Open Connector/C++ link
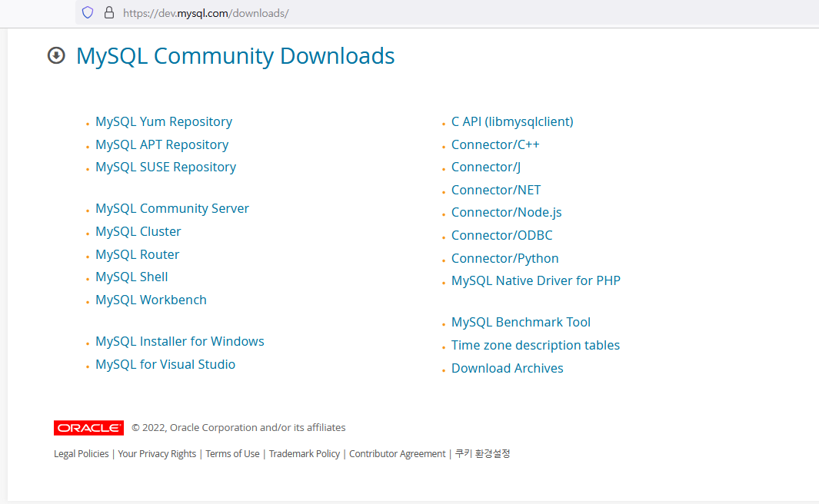Screen dimensions: 819x504 (x=495, y=144)
